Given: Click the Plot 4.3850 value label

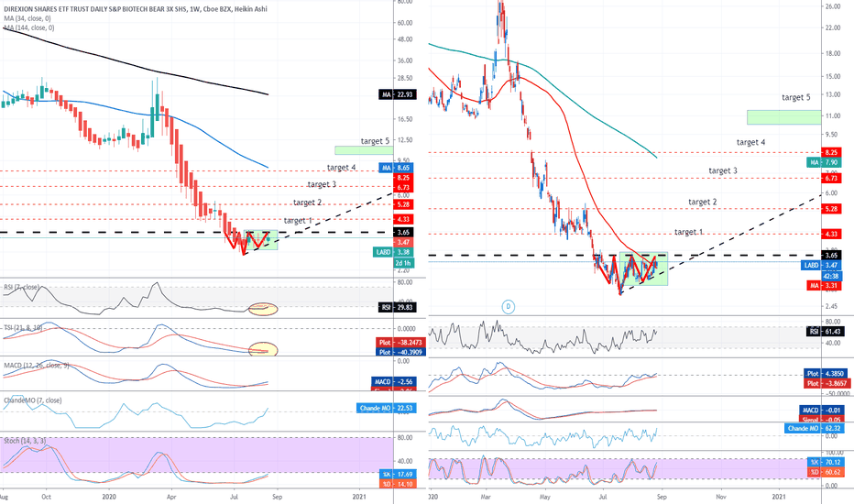Looking at the screenshot, I should point(826,374).
